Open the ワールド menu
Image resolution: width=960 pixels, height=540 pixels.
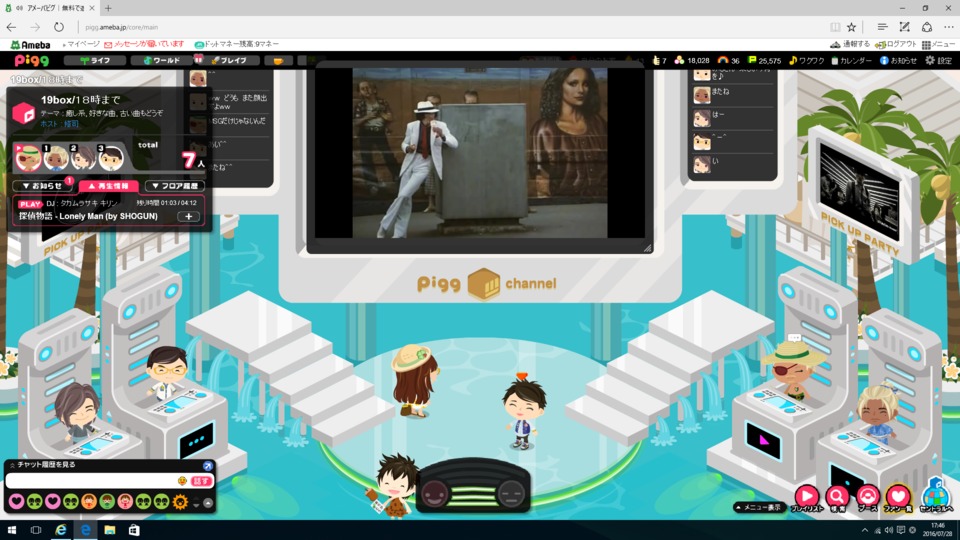tap(162, 61)
